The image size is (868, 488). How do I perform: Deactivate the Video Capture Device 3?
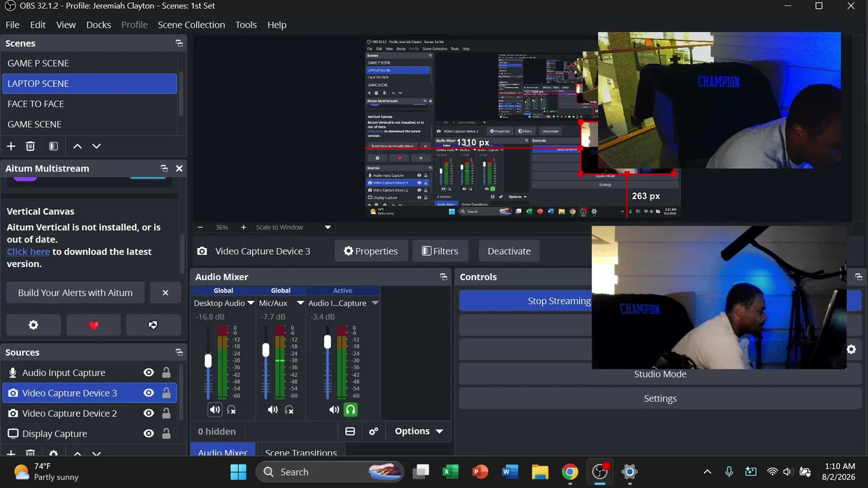click(x=509, y=251)
